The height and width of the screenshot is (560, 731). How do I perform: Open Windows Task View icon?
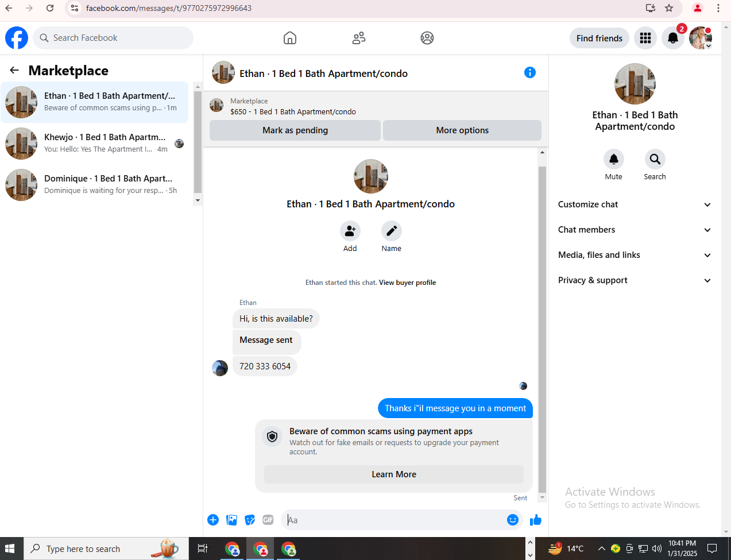click(203, 549)
